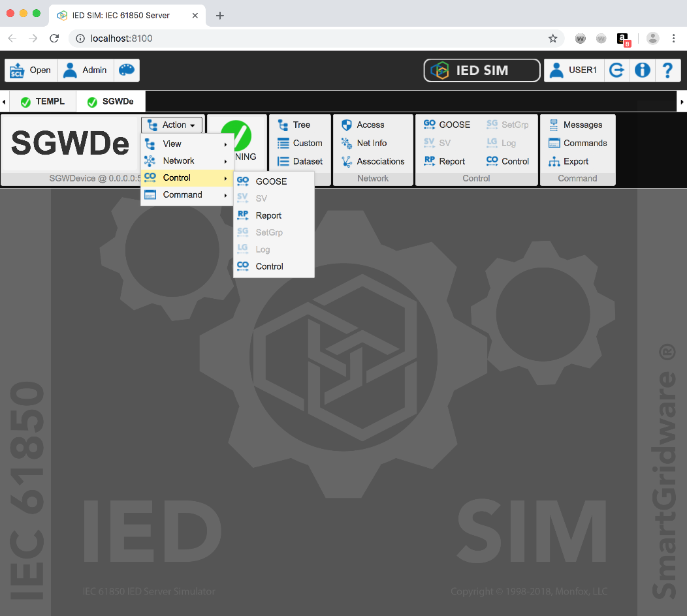The height and width of the screenshot is (616, 687).
Task: Open Messages in the Command panel
Action: coord(576,125)
